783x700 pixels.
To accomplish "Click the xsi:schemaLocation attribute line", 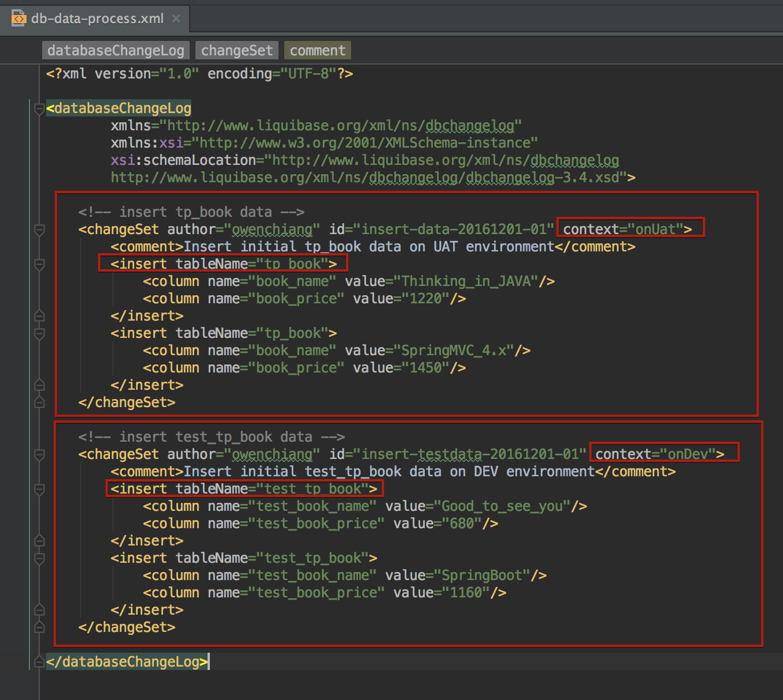I will coord(365,160).
